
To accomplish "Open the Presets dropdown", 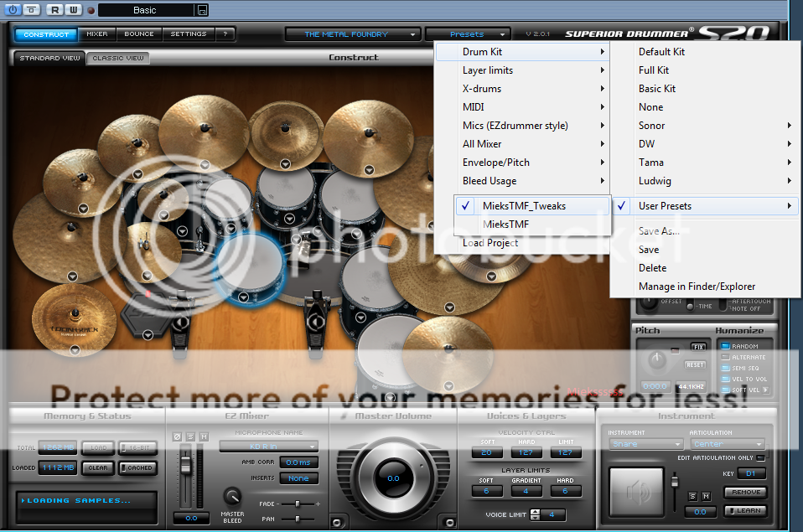I will coord(468,34).
